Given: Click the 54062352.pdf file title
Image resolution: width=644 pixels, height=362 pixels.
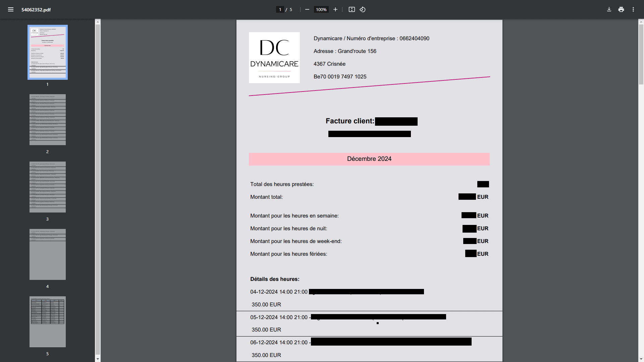Looking at the screenshot, I should pos(36,10).
